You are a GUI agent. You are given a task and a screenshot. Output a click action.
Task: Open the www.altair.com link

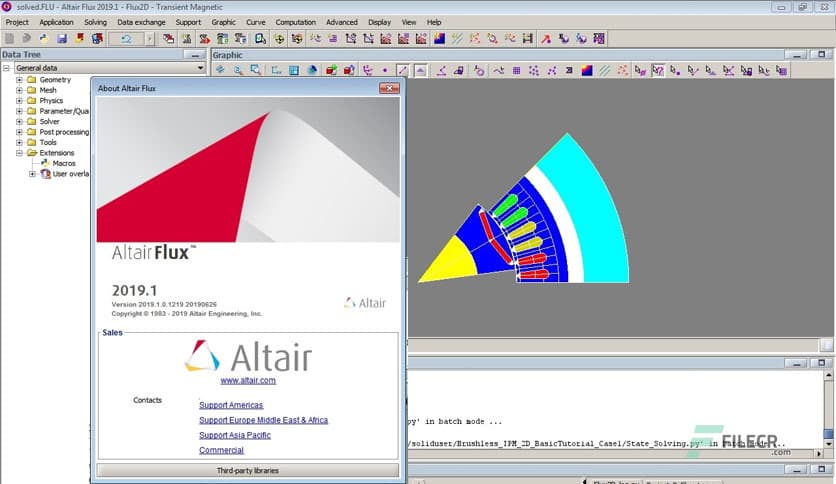pos(248,381)
